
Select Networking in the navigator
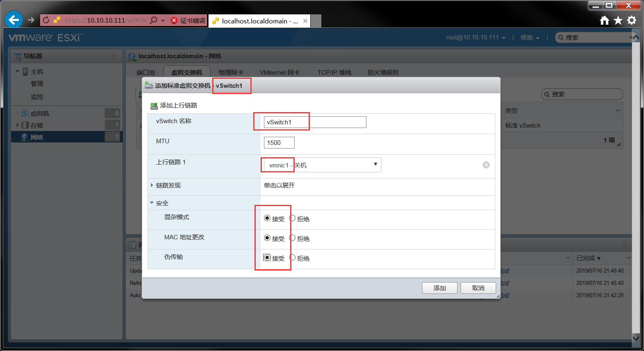click(x=66, y=137)
